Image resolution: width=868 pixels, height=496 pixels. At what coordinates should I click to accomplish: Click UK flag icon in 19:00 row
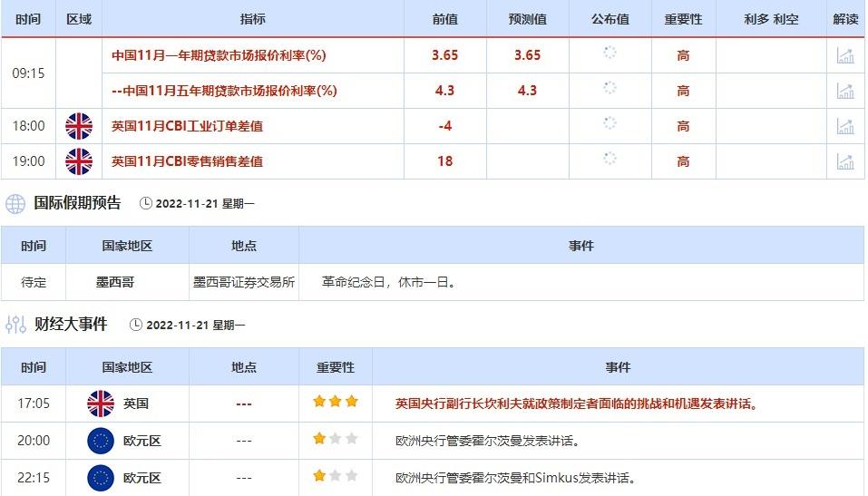click(x=79, y=161)
